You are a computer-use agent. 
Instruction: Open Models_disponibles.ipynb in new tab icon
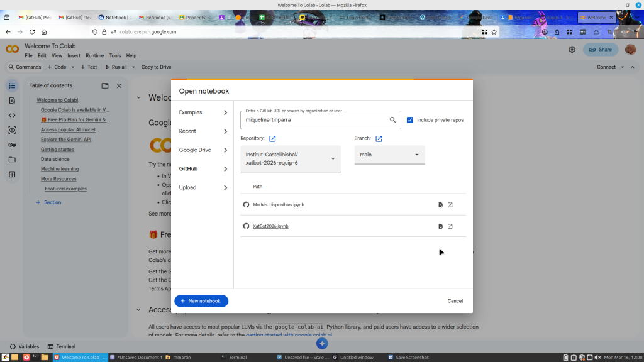tap(450, 205)
